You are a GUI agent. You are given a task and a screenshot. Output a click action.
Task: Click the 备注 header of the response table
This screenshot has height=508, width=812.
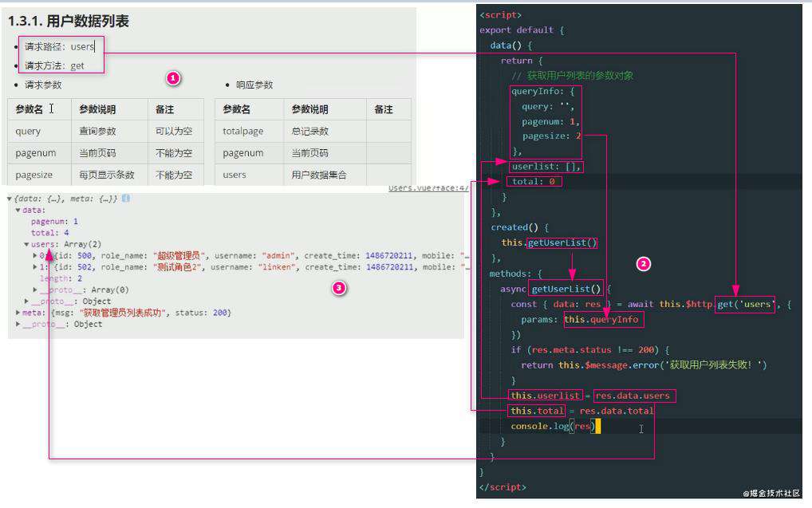point(388,110)
